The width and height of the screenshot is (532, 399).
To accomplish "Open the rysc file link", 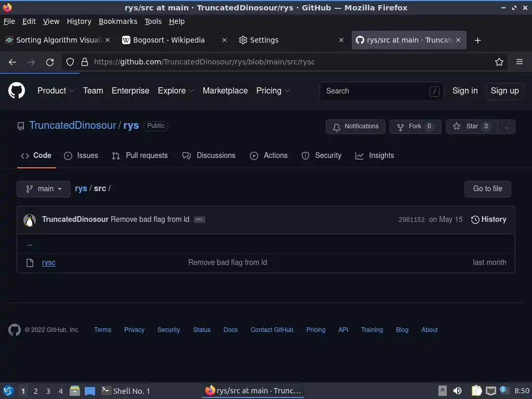I will (48, 262).
